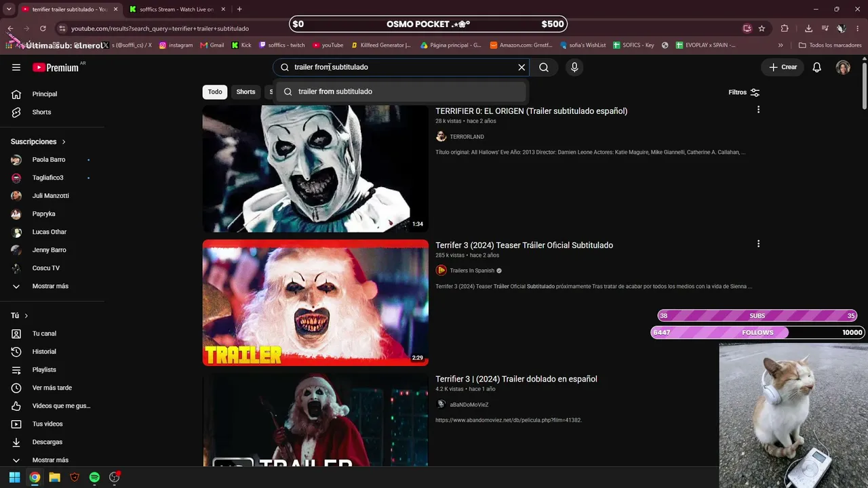The height and width of the screenshot is (488, 868).
Task: Open the Gmail bookmark
Action: coord(212,45)
